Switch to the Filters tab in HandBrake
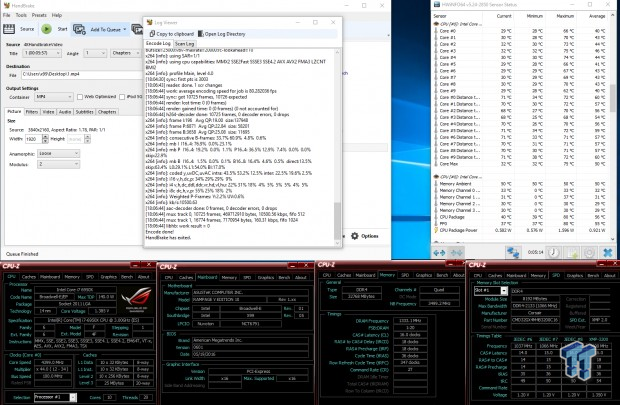This screenshot has height=405, width=620. (x=32, y=112)
